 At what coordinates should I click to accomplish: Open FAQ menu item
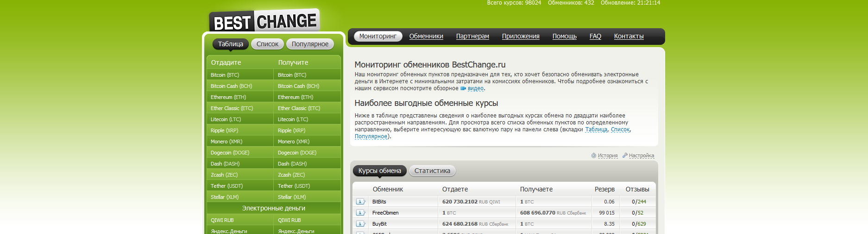point(595,36)
